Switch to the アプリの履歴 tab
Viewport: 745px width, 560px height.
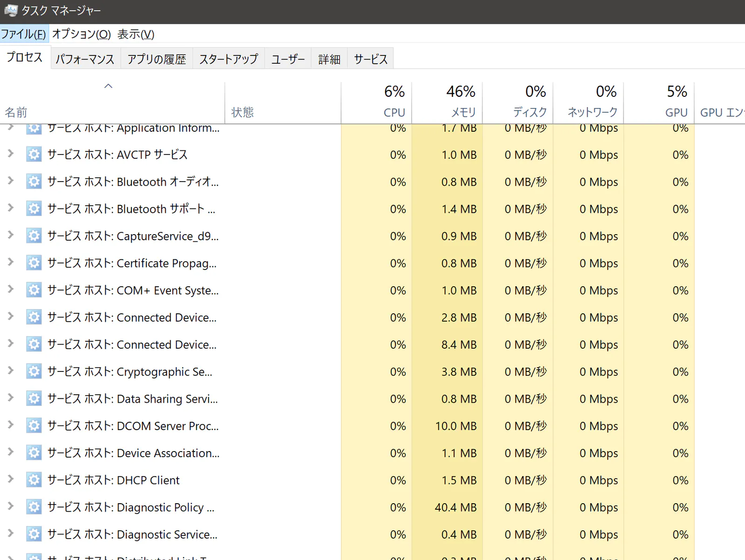tap(156, 59)
